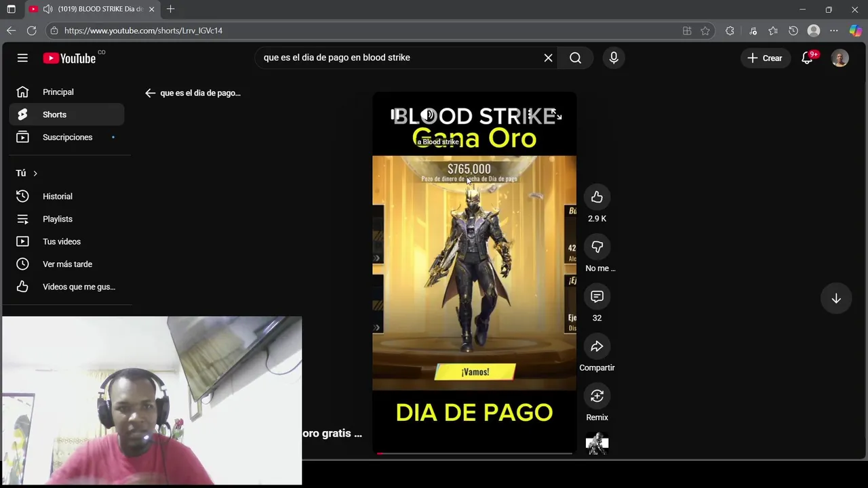868x488 pixels.
Task: Open Playlists from the sidebar
Action: (66, 219)
